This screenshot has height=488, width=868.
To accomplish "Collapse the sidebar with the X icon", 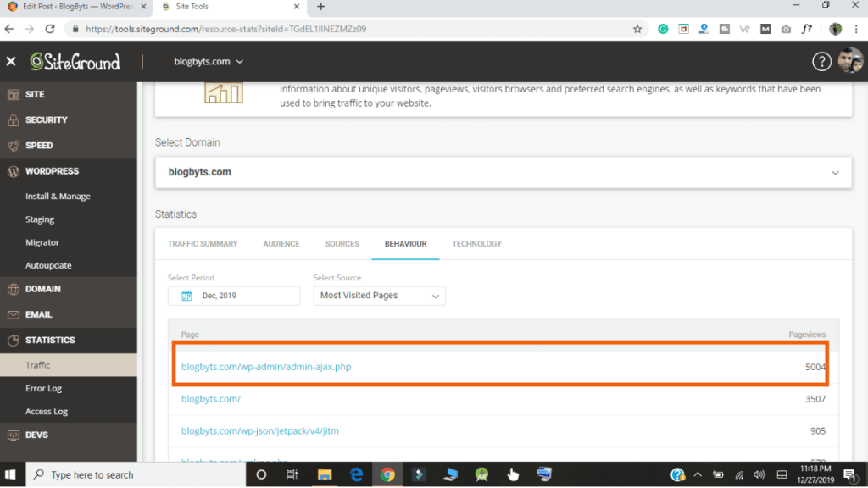I will [x=11, y=61].
